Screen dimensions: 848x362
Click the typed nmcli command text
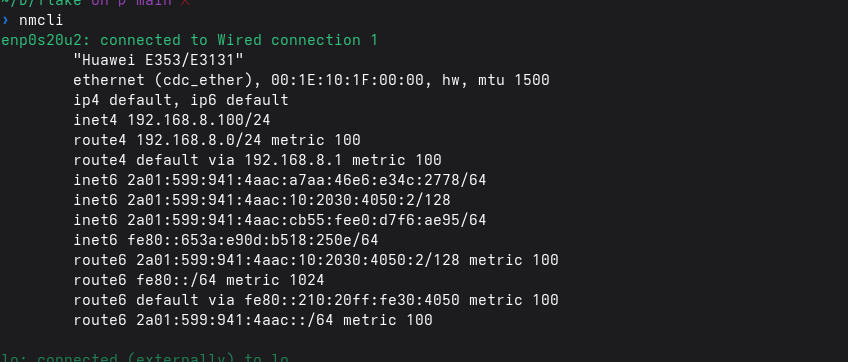point(41,21)
